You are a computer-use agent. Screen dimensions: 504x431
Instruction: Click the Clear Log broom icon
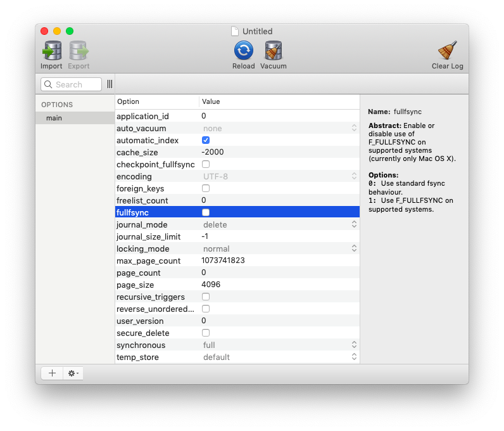[x=447, y=50]
